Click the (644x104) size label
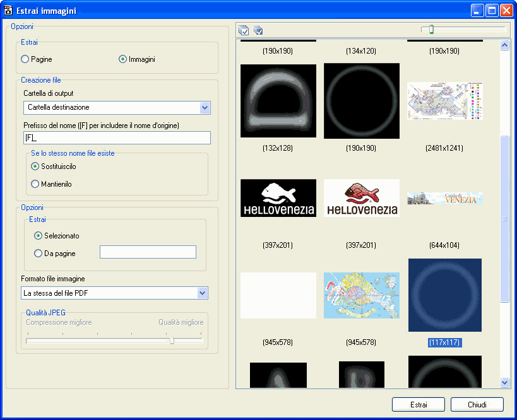This screenshot has height=420, width=517. click(x=444, y=245)
